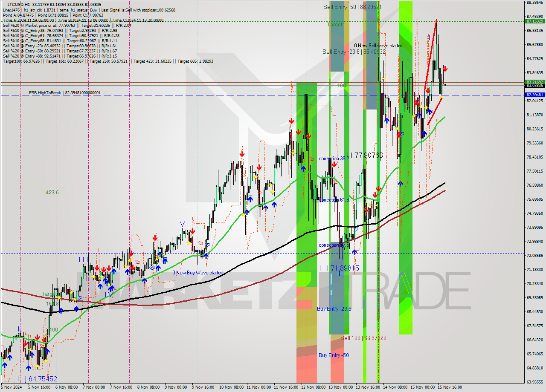
Task: Click 66.64320 on the price axis
Action: pyautogui.click(x=534, y=340)
